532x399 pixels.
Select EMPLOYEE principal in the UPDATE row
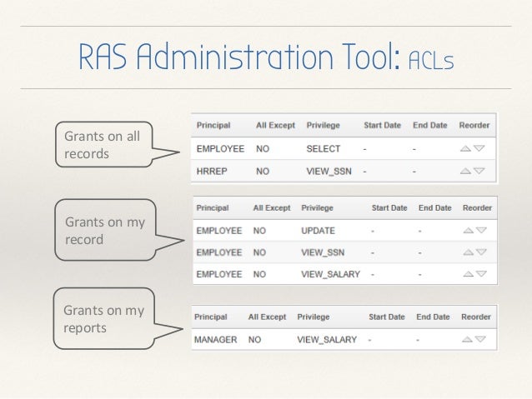pyautogui.click(x=219, y=231)
